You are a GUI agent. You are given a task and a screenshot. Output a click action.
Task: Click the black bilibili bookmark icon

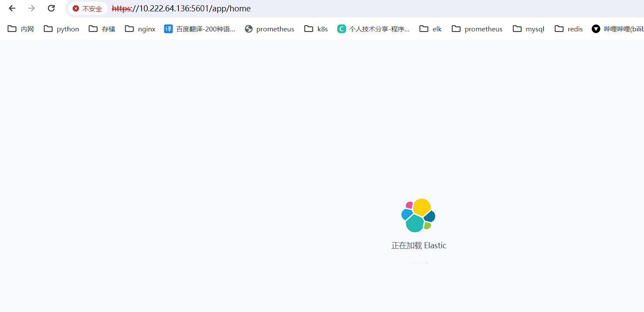tap(596, 29)
